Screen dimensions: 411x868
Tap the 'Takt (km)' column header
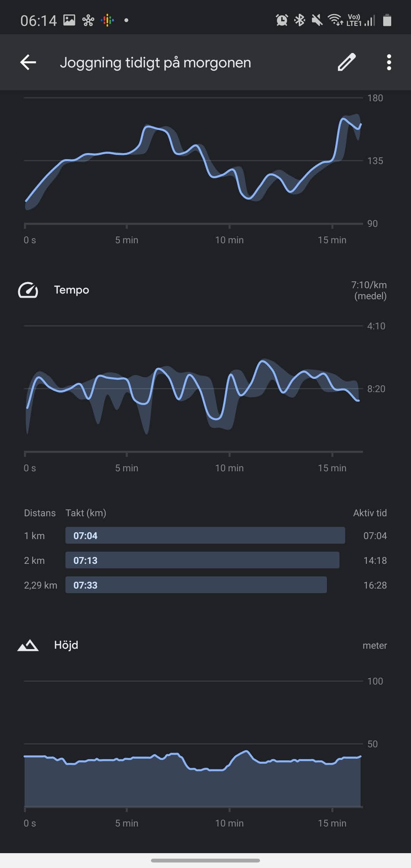coord(86,513)
